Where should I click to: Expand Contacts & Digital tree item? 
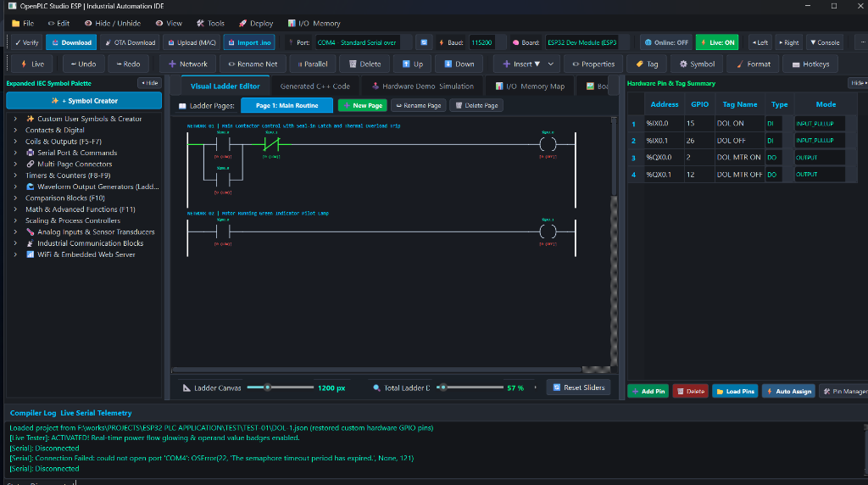[15, 130]
